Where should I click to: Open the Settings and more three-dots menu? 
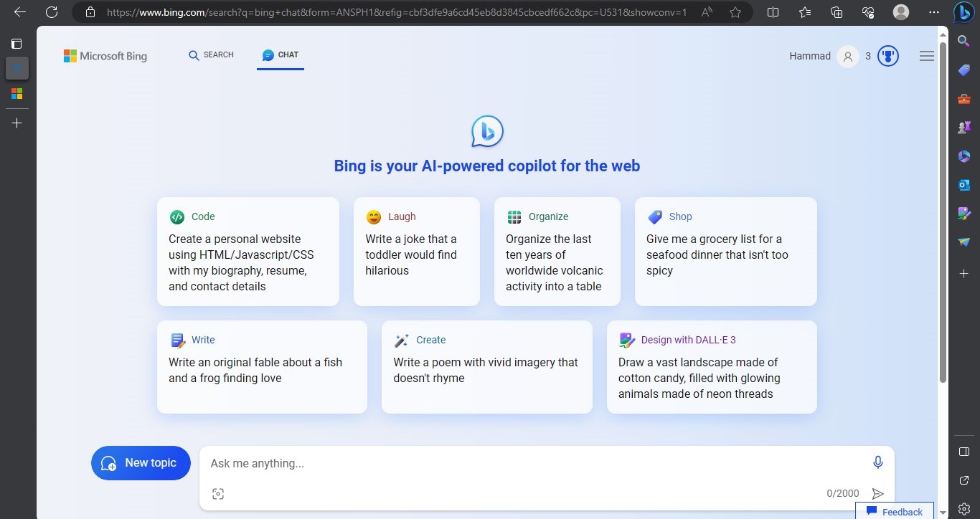point(933,12)
